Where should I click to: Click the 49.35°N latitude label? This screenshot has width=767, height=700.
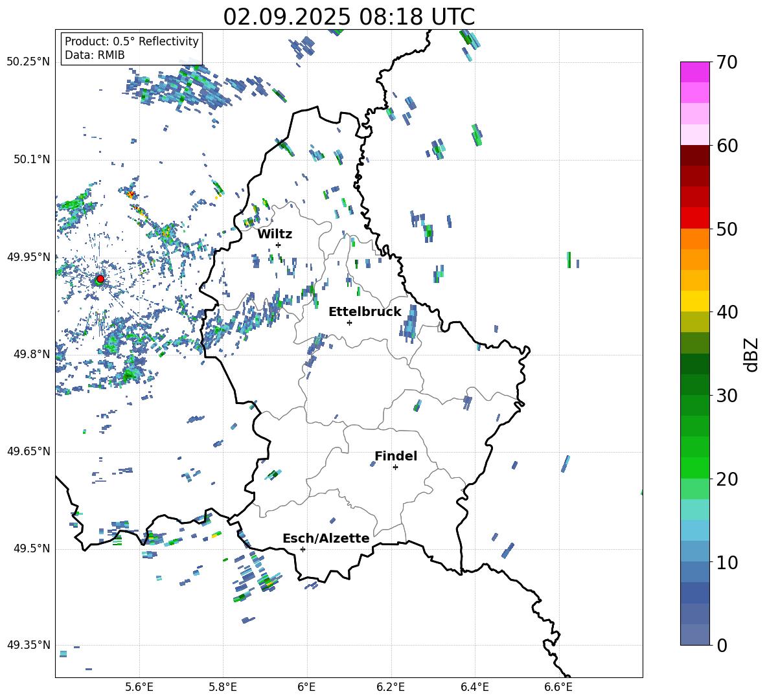28,645
